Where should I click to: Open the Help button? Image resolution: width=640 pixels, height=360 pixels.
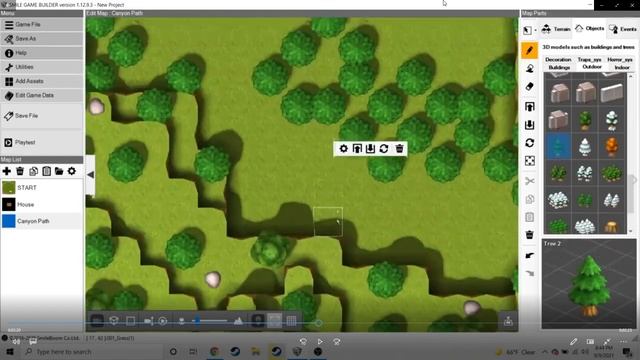[42, 53]
